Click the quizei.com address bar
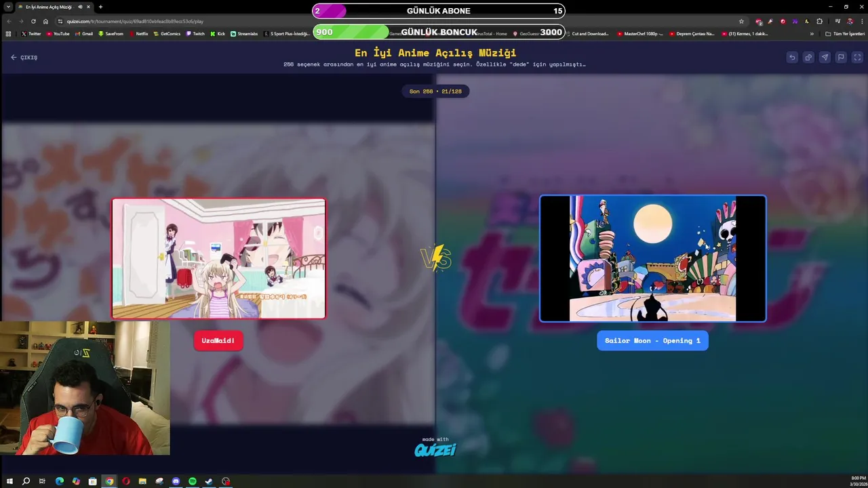 (400, 21)
